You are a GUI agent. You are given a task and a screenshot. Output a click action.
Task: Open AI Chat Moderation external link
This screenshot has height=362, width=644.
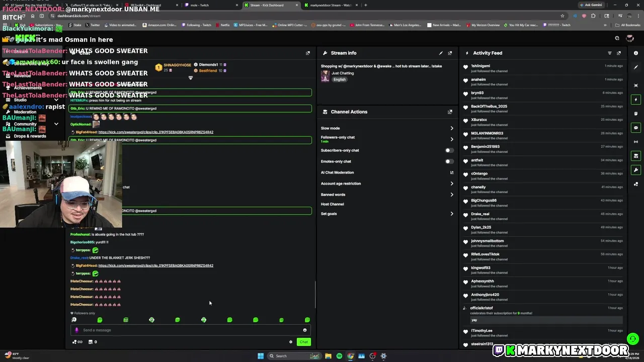(x=452, y=172)
